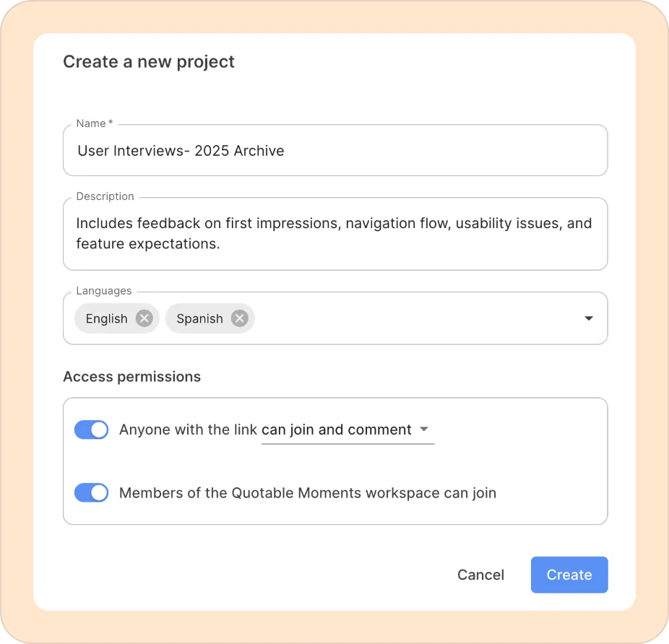
Task: Click the 'Create a new project' title
Action: (x=149, y=62)
